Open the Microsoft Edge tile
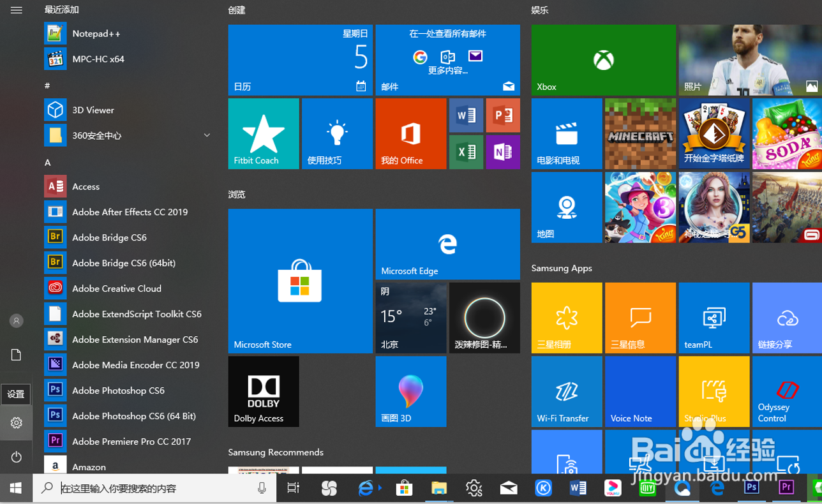The width and height of the screenshot is (822, 504). point(447,244)
